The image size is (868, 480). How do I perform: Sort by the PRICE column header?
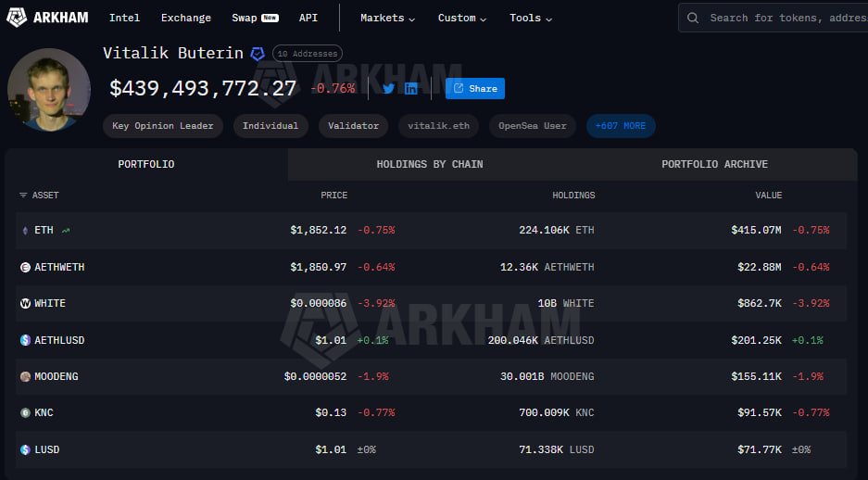[x=333, y=196]
